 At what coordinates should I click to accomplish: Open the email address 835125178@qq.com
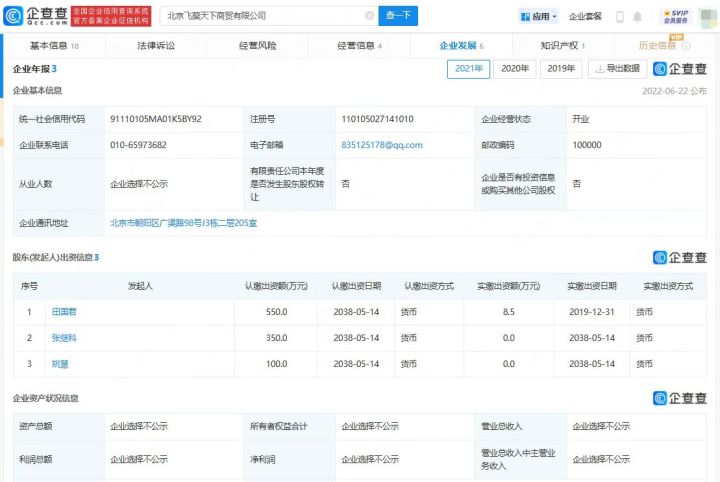382,145
